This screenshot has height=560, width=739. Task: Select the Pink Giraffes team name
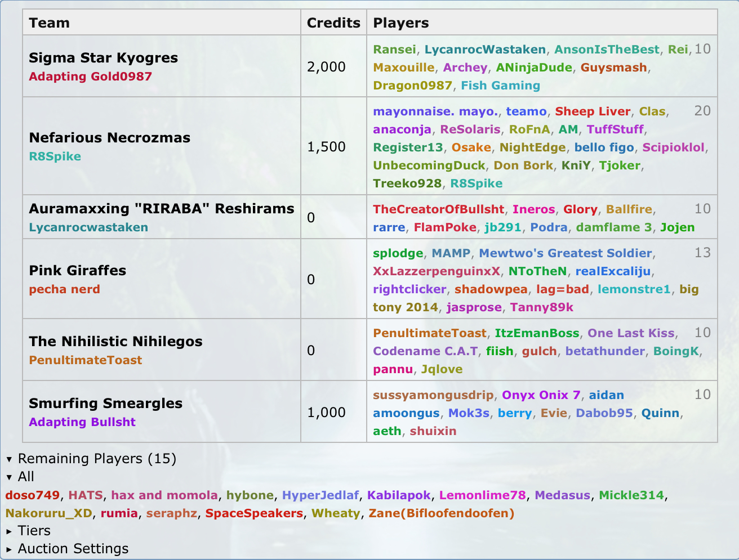click(78, 271)
